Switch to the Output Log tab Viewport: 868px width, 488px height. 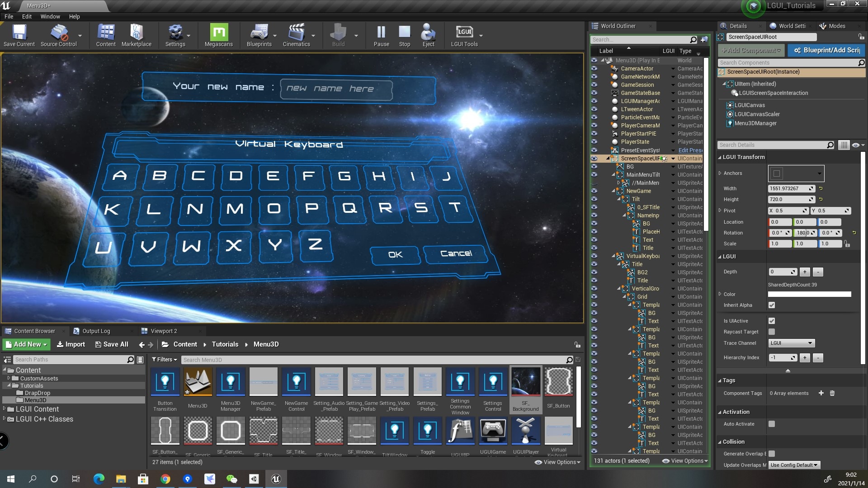[x=96, y=331]
